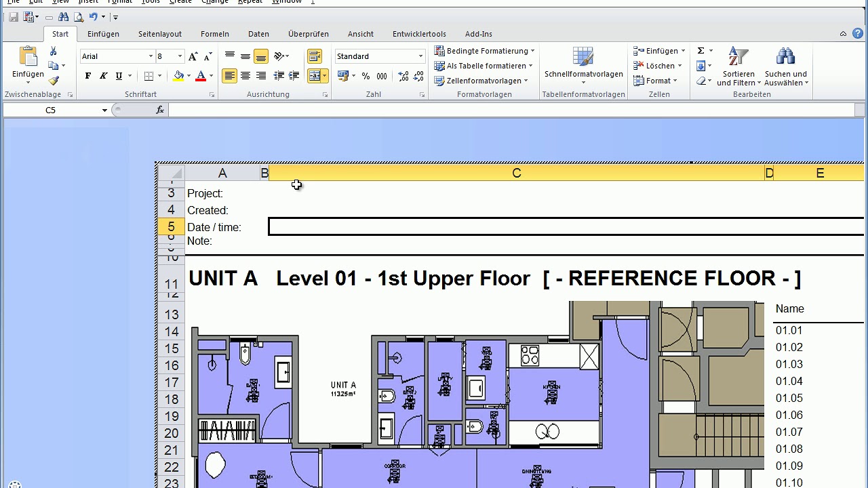868x488 pixels.
Task: Open Schnellformatvorlagen gallery
Action: [583, 66]
